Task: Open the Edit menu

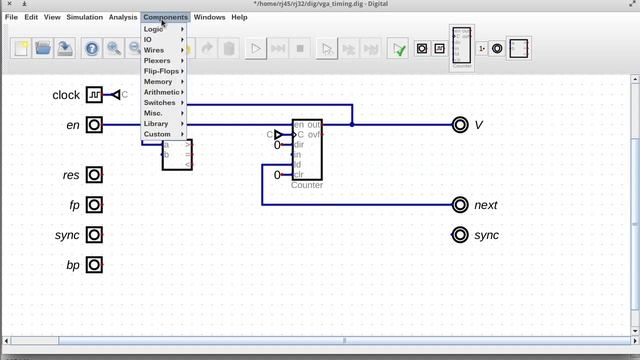Action: [31, 17]
